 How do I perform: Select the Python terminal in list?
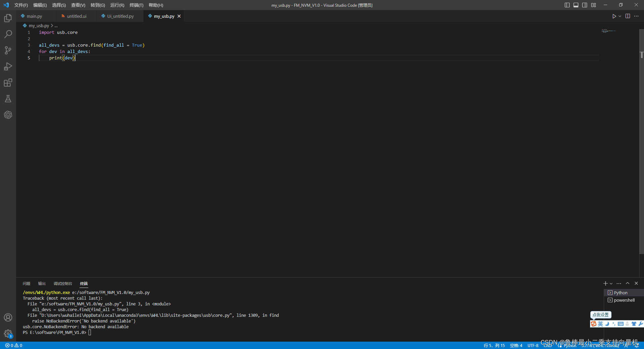[x=624, y=293]
